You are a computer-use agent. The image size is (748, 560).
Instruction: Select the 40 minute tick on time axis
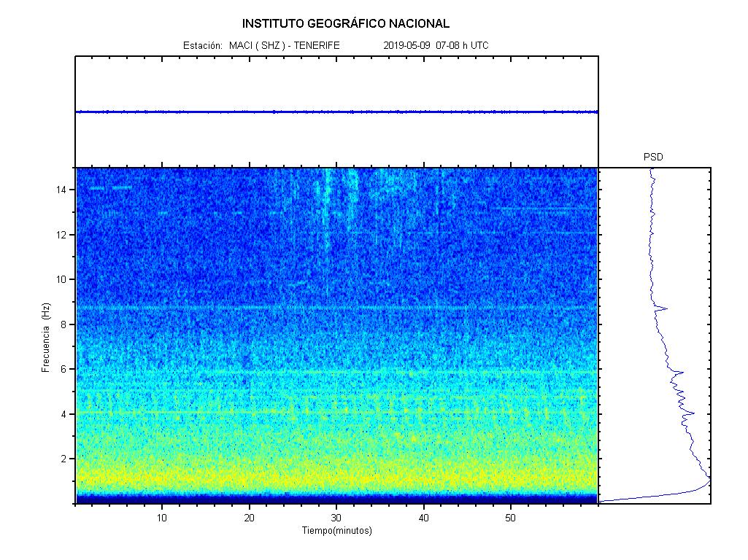pos(423,518)
